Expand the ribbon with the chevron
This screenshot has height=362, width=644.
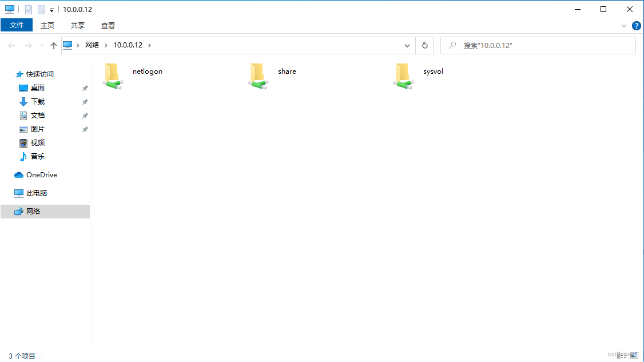[624, 26]
